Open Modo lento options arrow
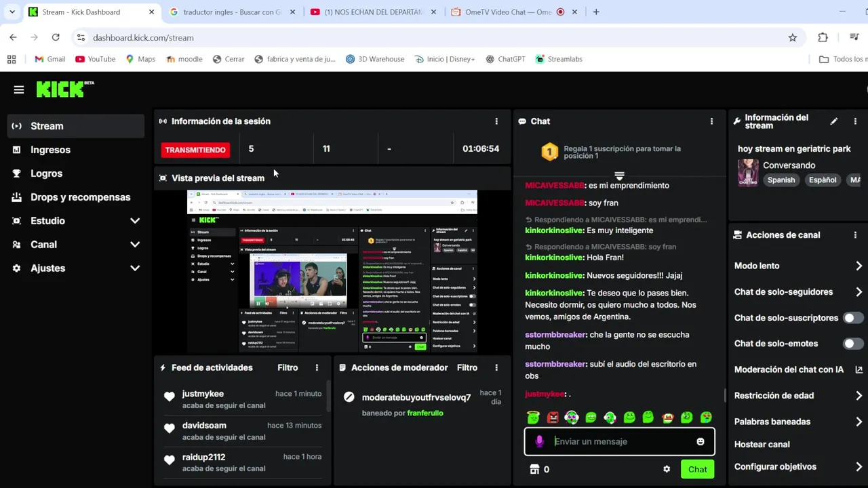This screenshot has width=868, height=488. point(859,266)
